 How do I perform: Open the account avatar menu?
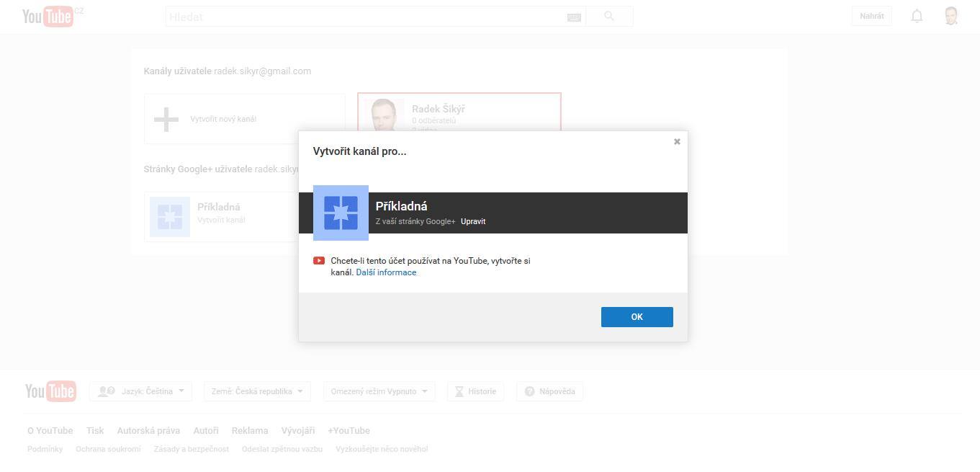[x=951, y=16]
